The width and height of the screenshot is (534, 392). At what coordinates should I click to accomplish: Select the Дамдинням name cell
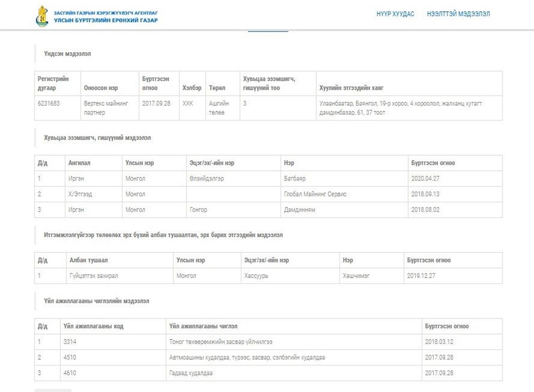coord(299,210)
